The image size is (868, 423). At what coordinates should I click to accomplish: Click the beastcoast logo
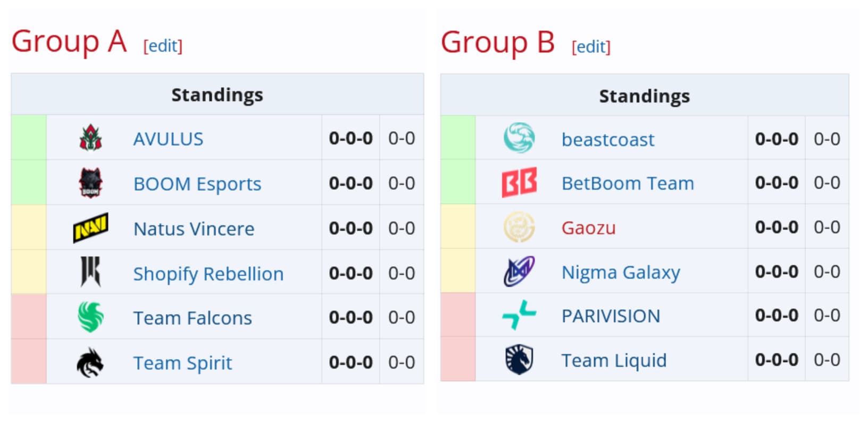click(x=519, y=137)
